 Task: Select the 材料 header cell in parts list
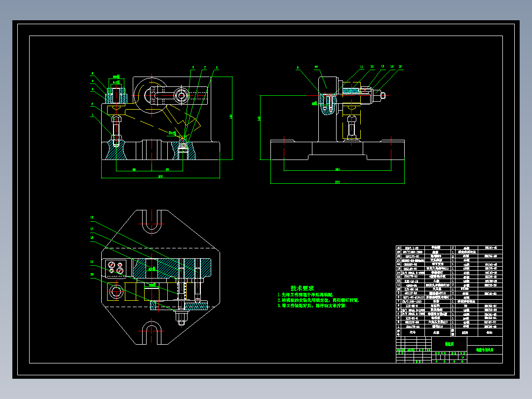point(466,332)
